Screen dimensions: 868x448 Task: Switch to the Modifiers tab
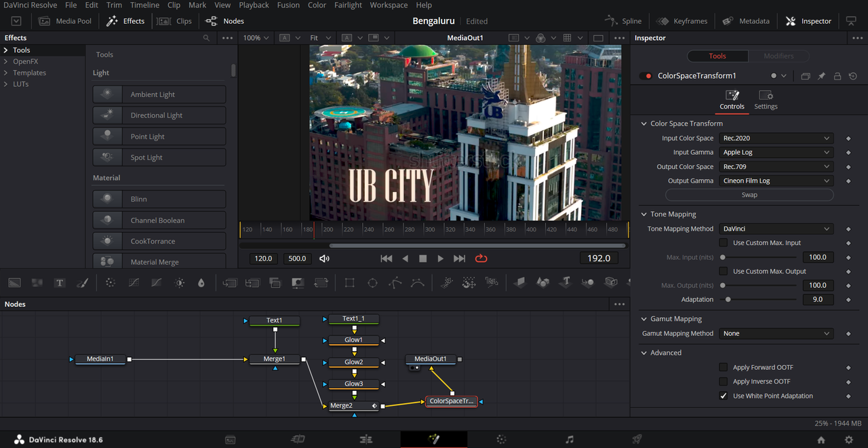[778, 56]
